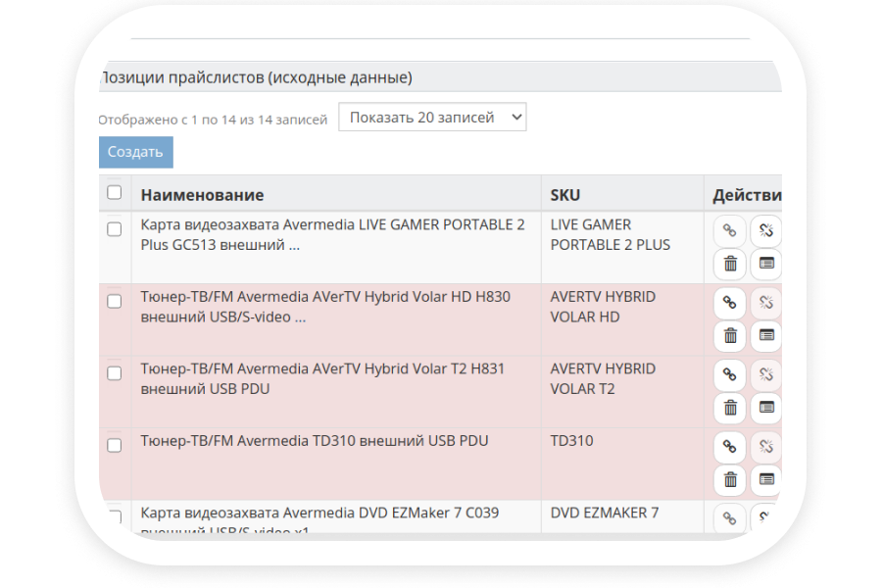Open the 'Показать 20 записей' dropdown

pos(432,117)
